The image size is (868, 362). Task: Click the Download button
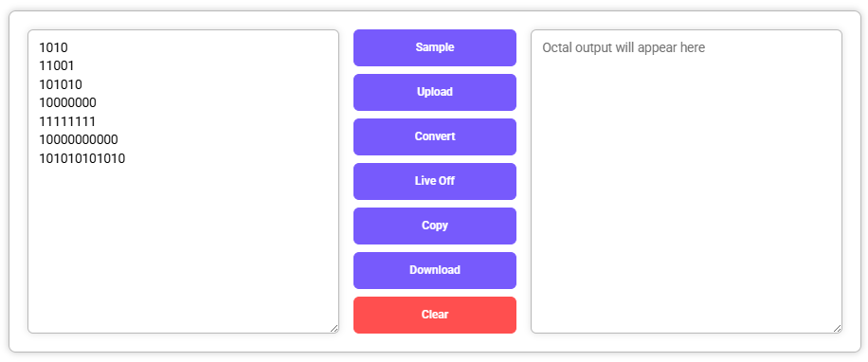(435, 270)
